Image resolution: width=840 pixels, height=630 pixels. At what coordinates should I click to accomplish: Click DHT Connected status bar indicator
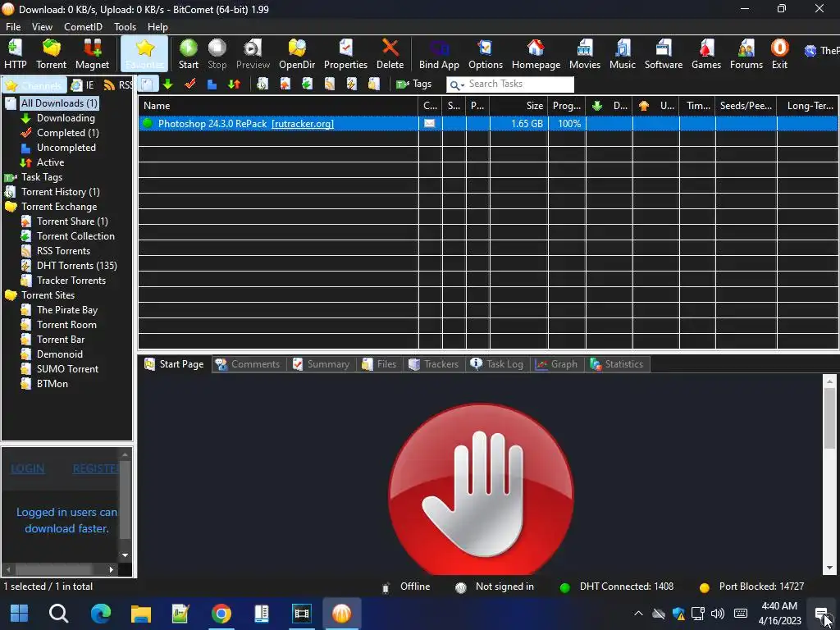pos(617,587)
